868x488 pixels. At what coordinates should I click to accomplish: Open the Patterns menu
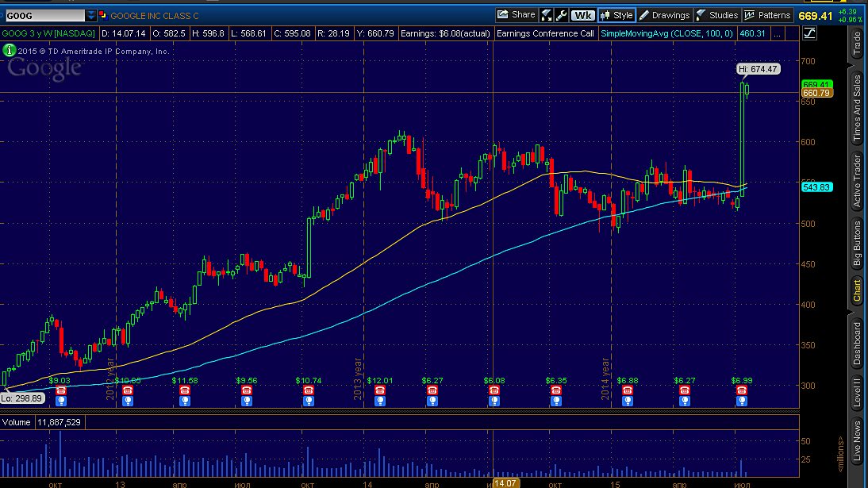click(767, 16)
